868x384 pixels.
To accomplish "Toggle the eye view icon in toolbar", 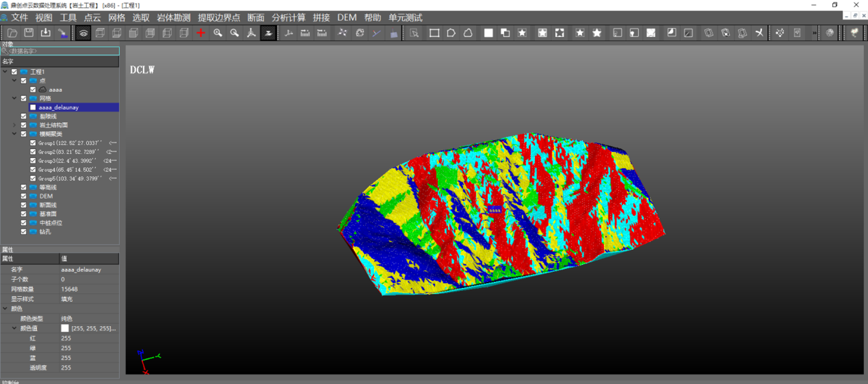I will pos(83,33).
